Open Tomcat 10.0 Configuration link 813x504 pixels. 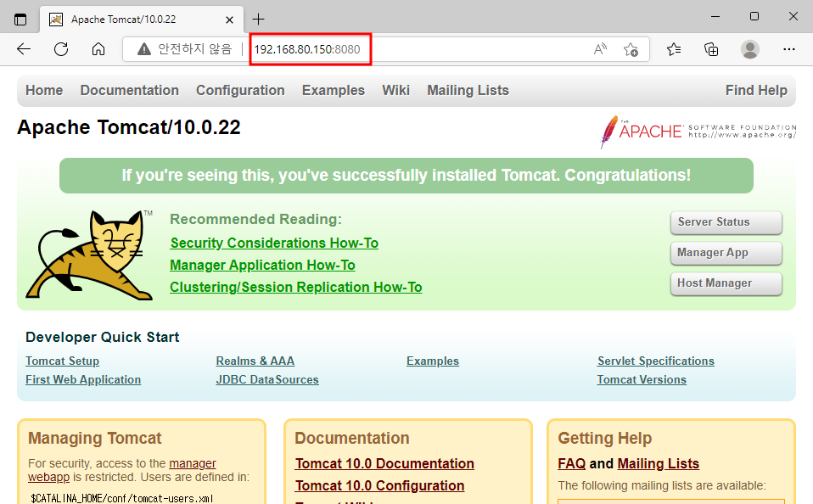pyautogui.click(x=379, y=486)
